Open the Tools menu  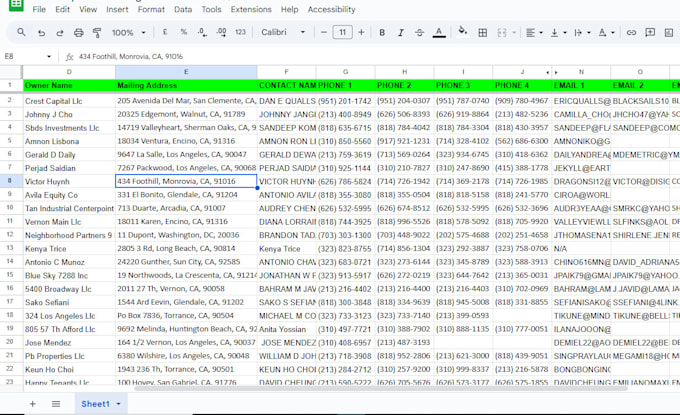(x=211, y=10)
